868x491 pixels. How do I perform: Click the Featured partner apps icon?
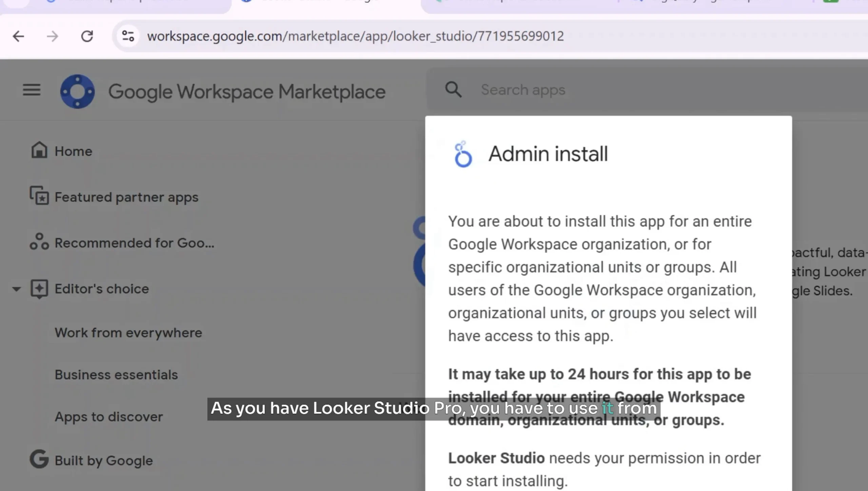(39, 195)
